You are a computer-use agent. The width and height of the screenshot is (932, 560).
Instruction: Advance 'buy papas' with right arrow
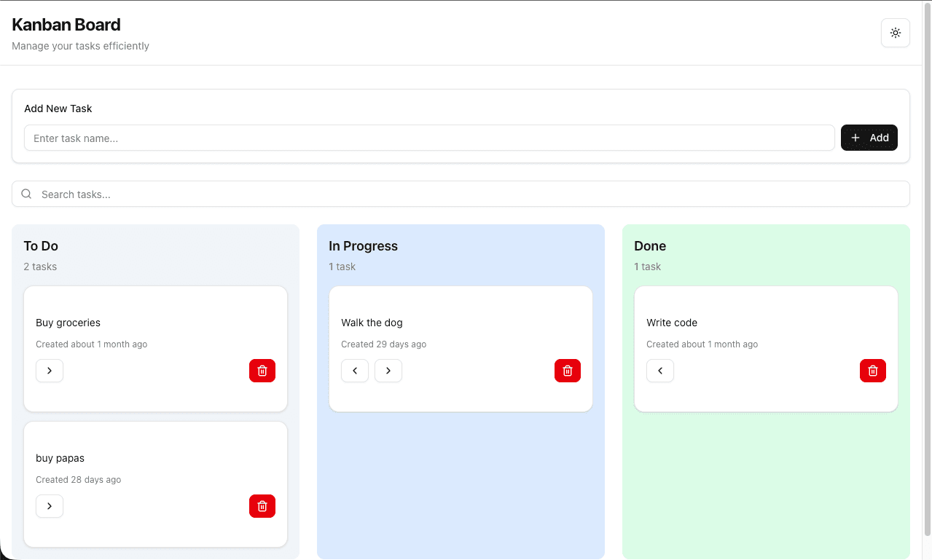pos(49,506)
